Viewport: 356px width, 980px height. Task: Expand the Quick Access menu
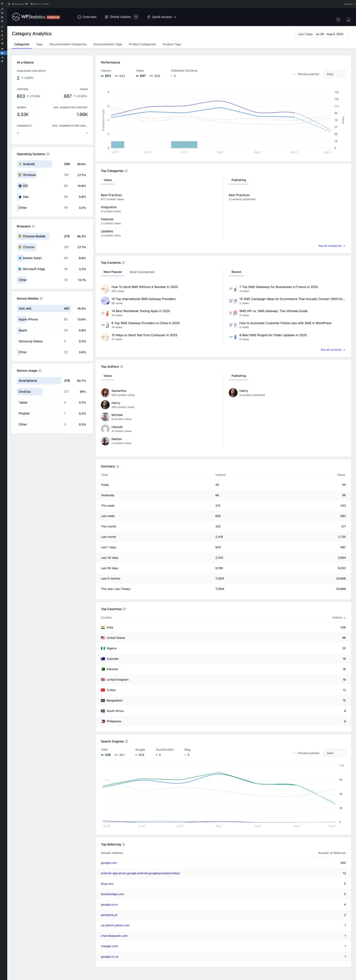click(x=162, y=17)
